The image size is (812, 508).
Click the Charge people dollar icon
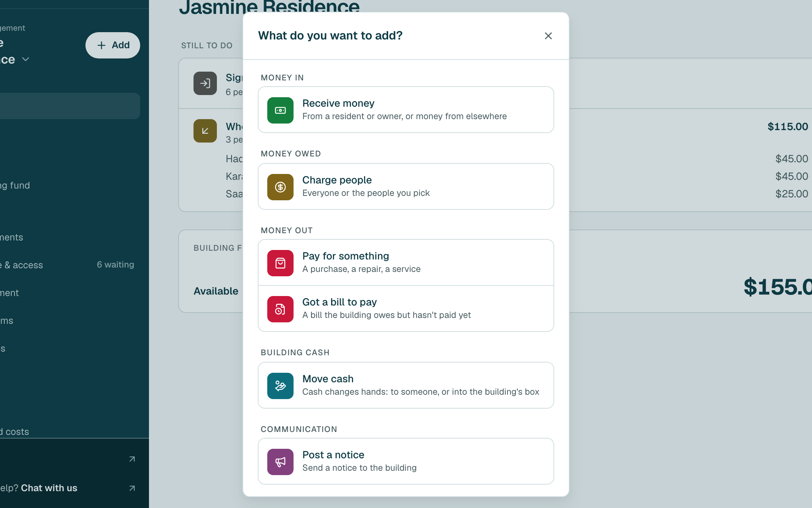tap(280, 187)
